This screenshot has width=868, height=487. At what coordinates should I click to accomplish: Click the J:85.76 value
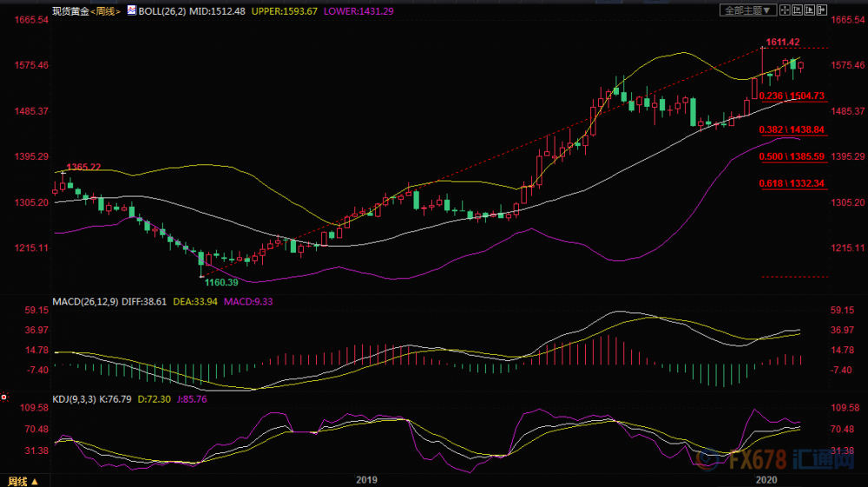[x=192, y=399]
